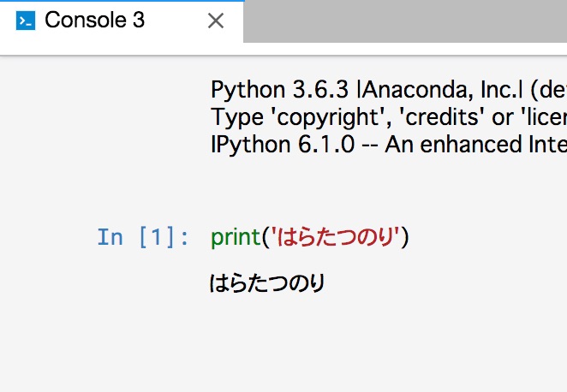Click the console icon on the Console 3 tab

click(x=26, y=21)
